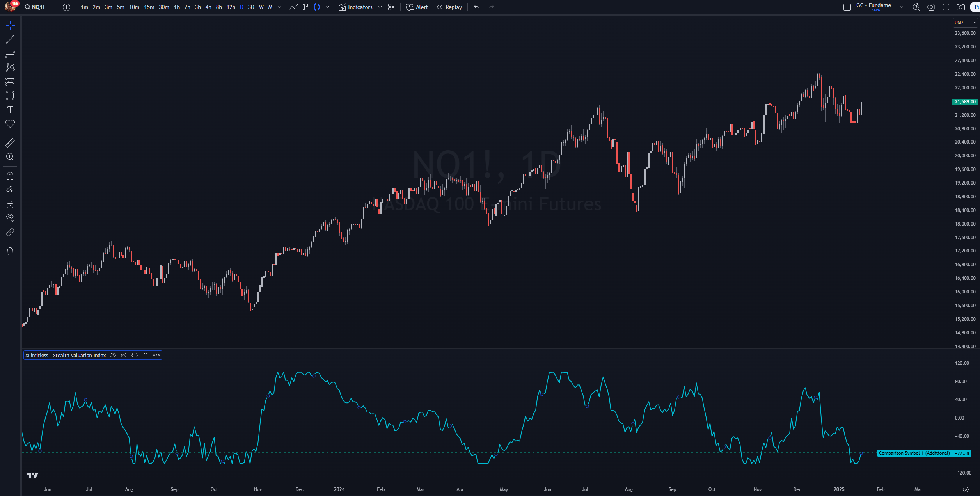Expand the time interval chevron dropdown
The width and height of the screenshot is (980, 496).
(x=279, y=7)
